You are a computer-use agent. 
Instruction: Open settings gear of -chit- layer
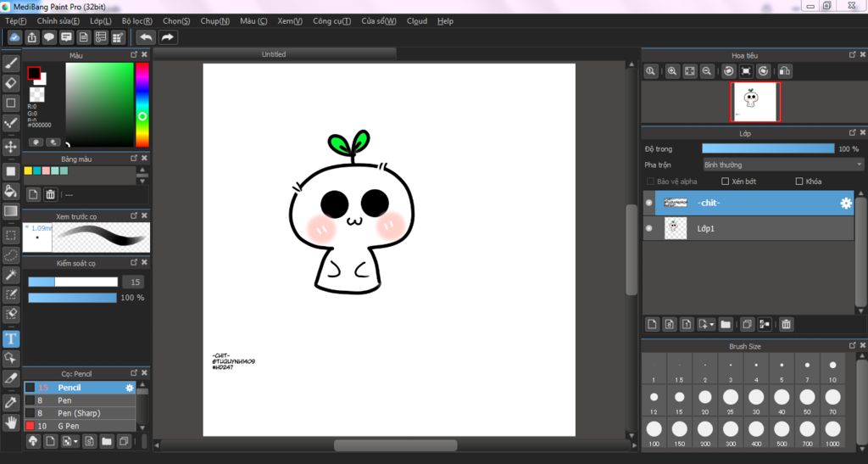(846, 204)
